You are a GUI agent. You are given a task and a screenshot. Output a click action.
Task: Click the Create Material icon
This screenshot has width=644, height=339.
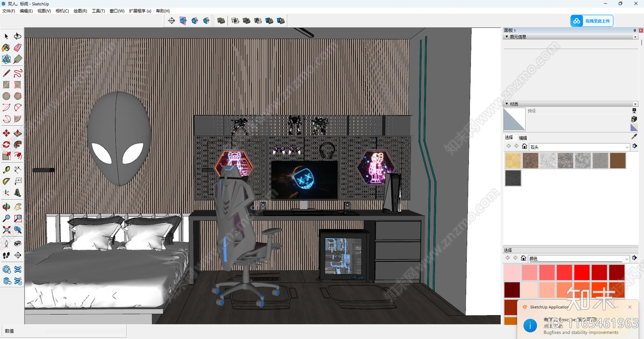click(634, 119)
